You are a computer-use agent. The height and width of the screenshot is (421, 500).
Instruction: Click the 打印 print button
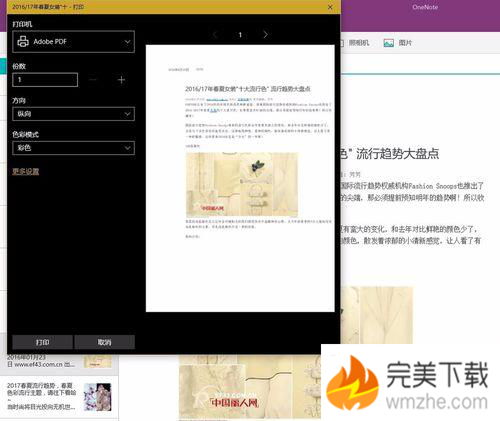[42, 342]
